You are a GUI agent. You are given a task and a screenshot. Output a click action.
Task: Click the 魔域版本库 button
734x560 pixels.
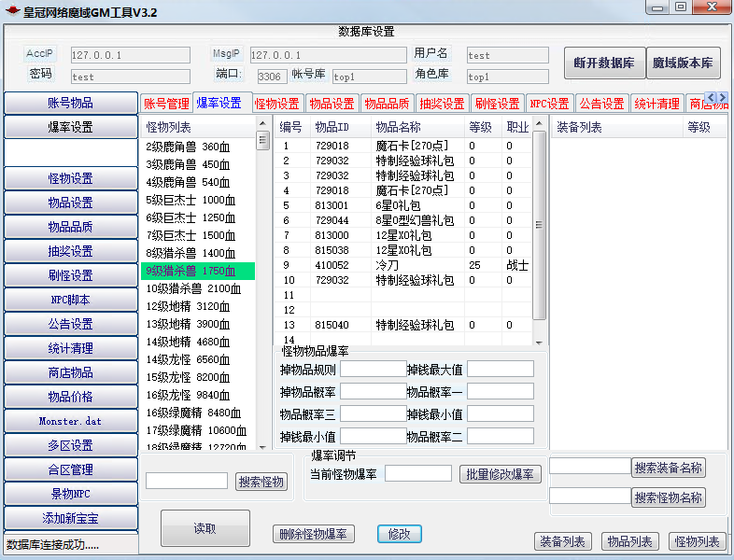(683, 63)
